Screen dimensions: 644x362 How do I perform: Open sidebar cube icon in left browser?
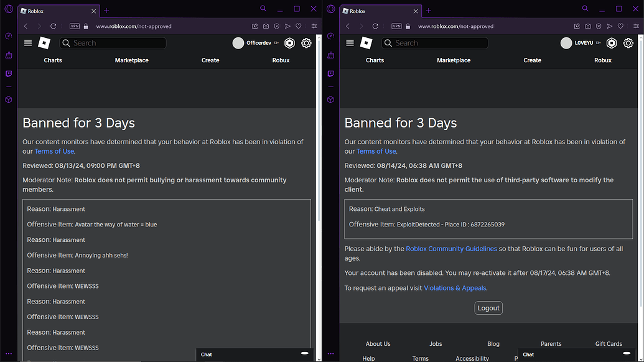click(9, 100)
